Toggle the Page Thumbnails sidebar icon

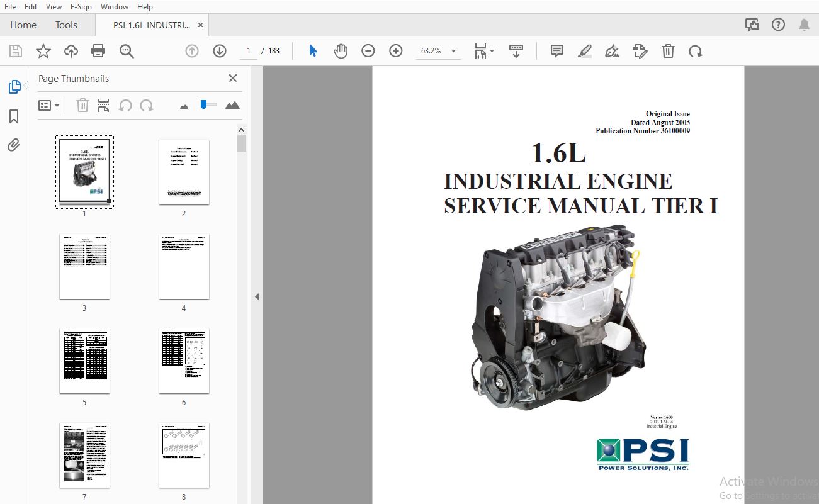[14, 87]
